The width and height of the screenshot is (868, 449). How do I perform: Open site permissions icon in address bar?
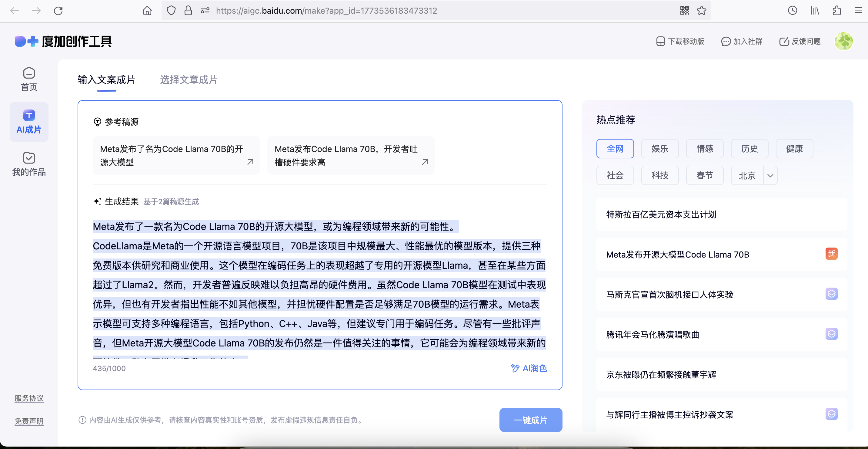tap(205, 11)
